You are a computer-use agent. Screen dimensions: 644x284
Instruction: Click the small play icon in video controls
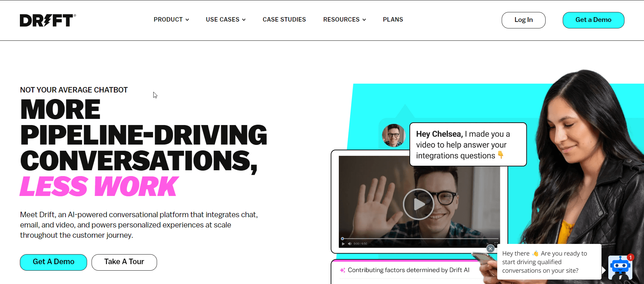tap(343, 244)
